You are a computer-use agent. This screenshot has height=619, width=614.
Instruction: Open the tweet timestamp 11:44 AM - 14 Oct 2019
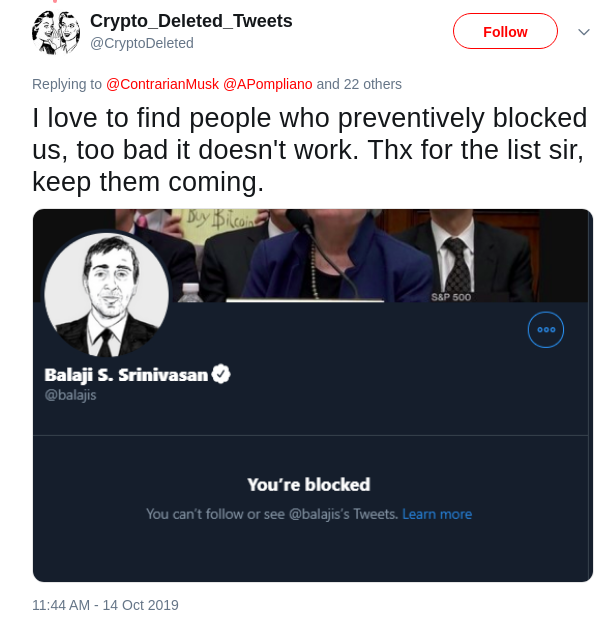click(x=105, y=605)
